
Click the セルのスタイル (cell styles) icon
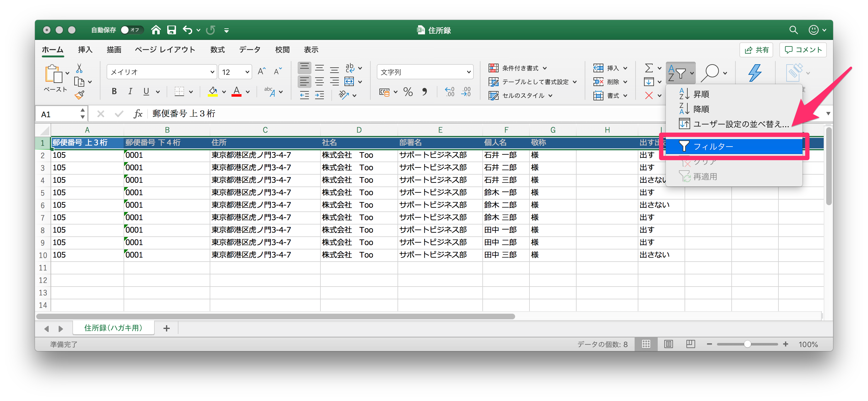point(494,95)
